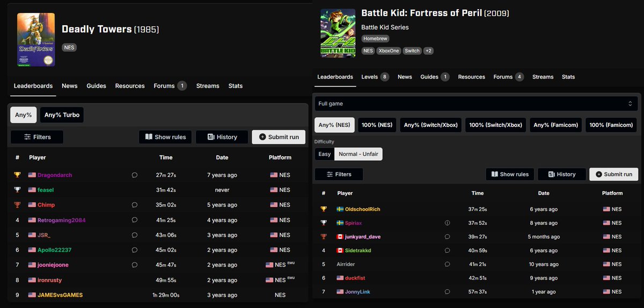Select Any% (Famicom) category
644x308 pixels.
click(x=555, y=125)
